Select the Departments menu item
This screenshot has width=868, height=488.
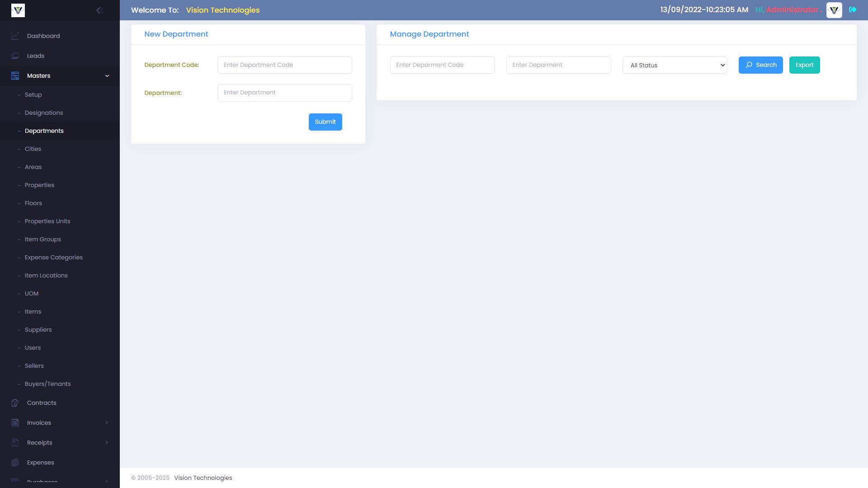[44, 131]
